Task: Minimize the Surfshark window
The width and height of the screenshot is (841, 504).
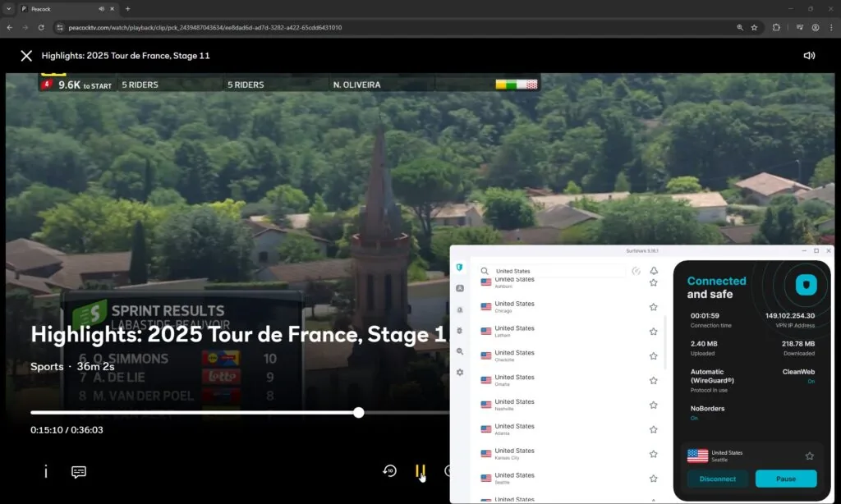Action: point(803,250)
